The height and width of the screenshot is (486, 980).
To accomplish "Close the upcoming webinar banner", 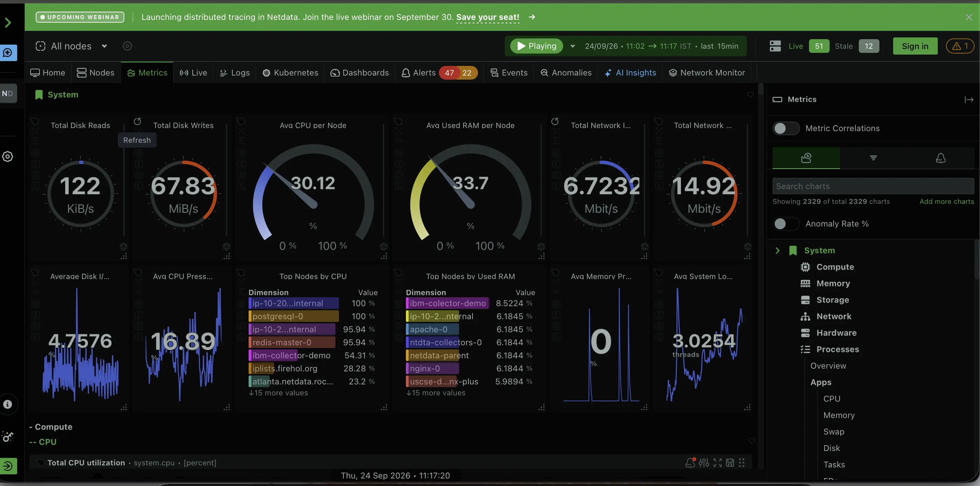I will pyautogui.click(x=969, y=17).
